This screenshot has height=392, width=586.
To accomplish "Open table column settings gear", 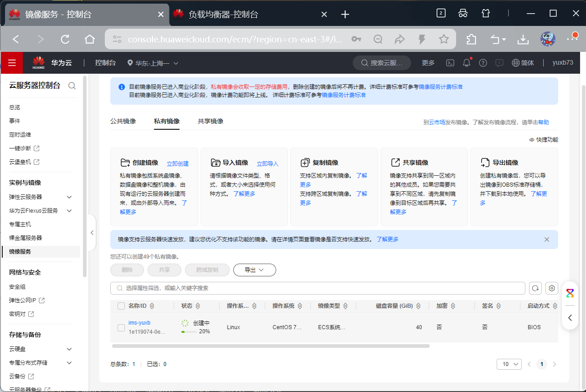I will (552, 288).
